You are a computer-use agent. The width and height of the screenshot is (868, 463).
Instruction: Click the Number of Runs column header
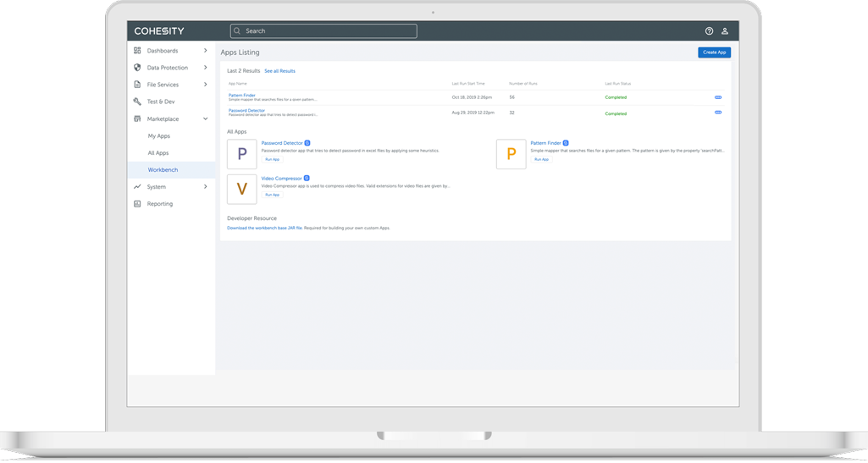[x=523, y=84]
